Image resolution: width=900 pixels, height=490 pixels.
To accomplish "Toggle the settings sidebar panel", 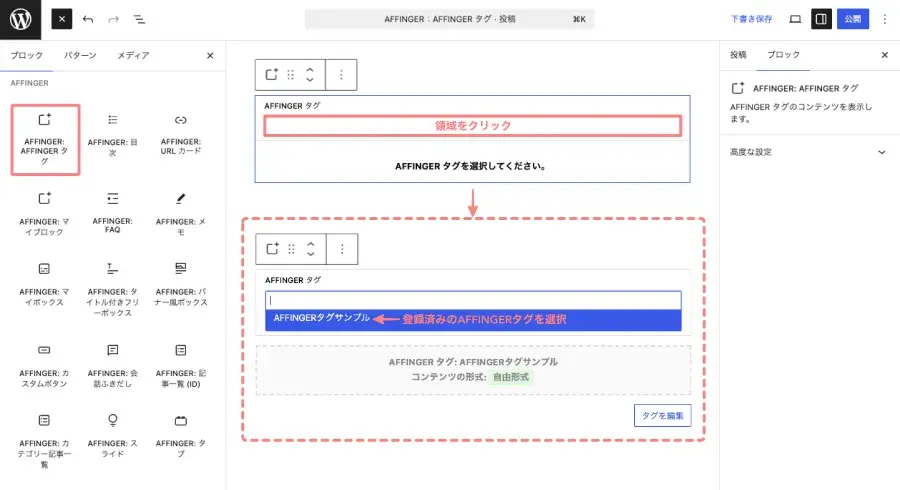I will pos(821,19).
